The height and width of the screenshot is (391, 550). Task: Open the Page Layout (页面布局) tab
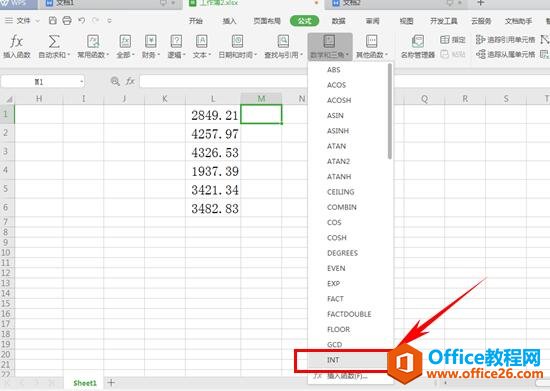[267, 21]
